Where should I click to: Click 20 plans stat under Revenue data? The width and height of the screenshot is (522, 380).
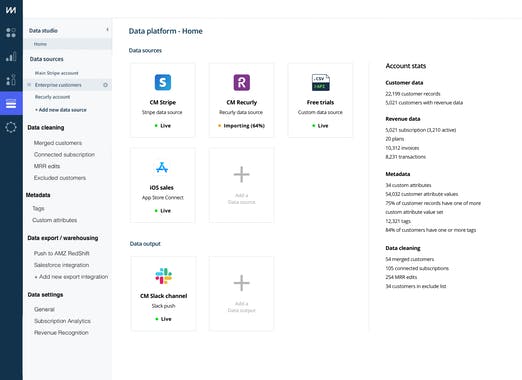395,139
